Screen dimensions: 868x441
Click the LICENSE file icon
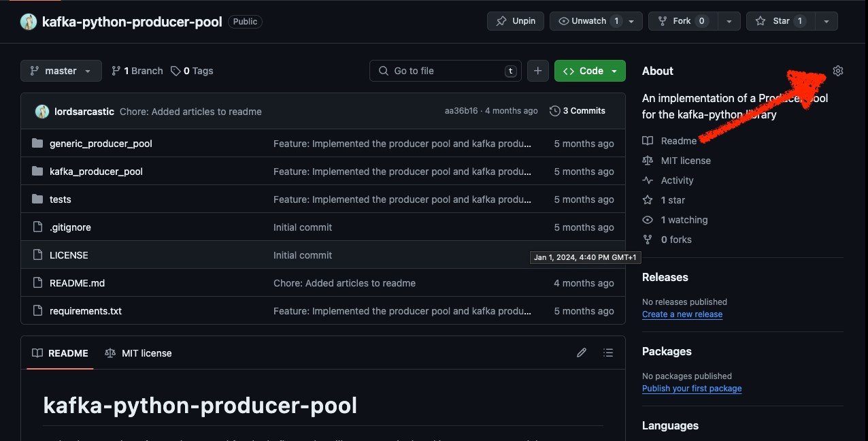pyautogui.click(x=37, y=255)
